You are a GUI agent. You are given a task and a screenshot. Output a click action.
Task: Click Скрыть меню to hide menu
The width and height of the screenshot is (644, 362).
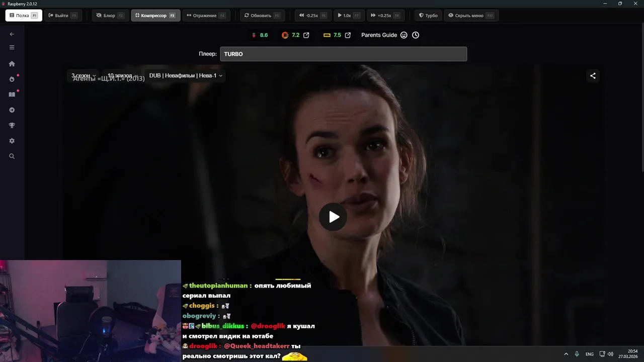point(471,16)
